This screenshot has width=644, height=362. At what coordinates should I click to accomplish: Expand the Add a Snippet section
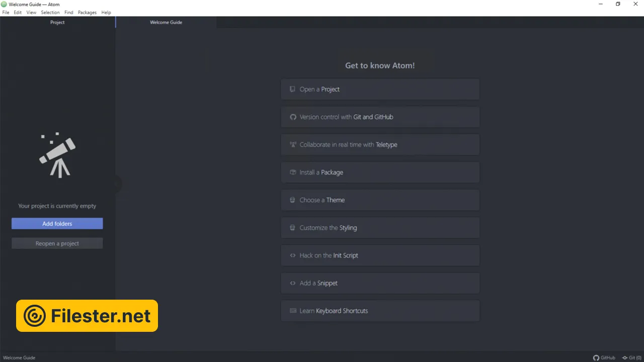(x=380, y=283)
